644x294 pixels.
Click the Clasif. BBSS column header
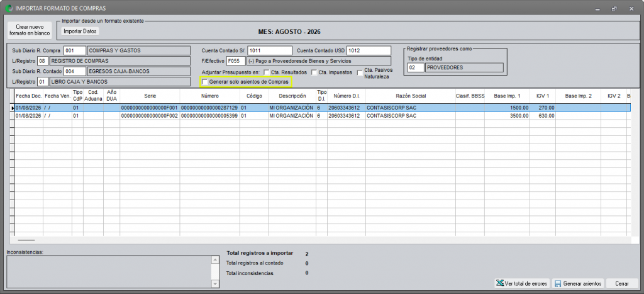point(470,96)
